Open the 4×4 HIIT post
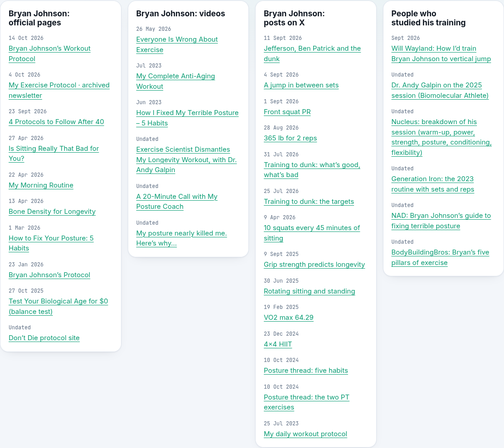Image resolution: width=504 pixels, height=448 pixels. pos(278,344)
